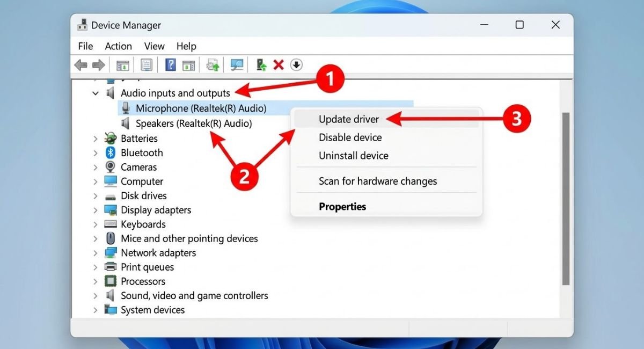
Task: Click the System devices icon
Action: pyautogui.click(x=111, y=310)
